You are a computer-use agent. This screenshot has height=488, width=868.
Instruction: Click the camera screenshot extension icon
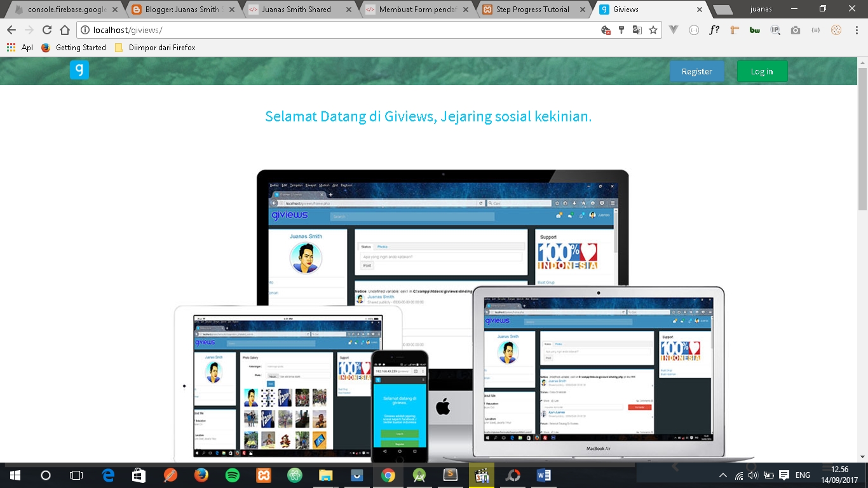796,30
